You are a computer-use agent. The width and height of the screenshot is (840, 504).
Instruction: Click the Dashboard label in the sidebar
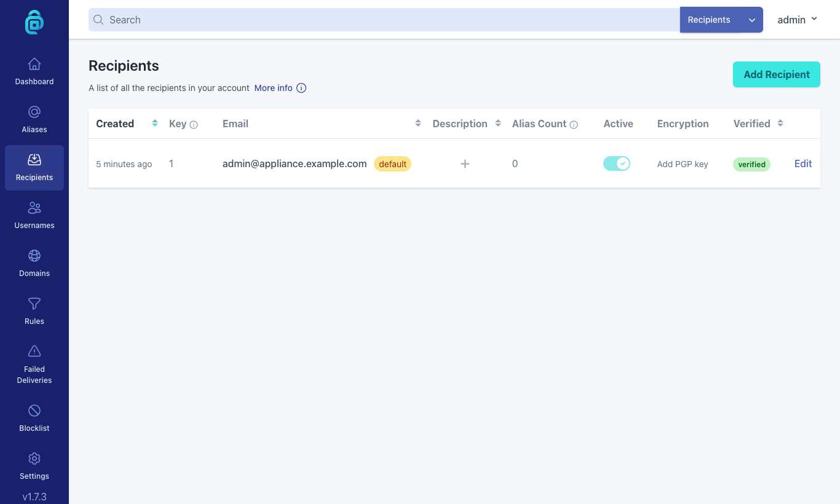click(34, 82)
